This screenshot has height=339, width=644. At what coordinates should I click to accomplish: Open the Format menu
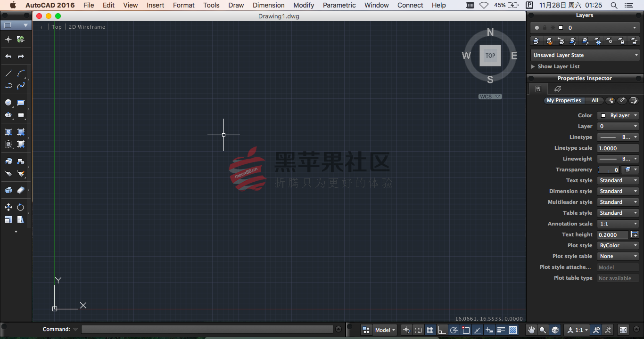pyautogui.click(x=184, y=5)
